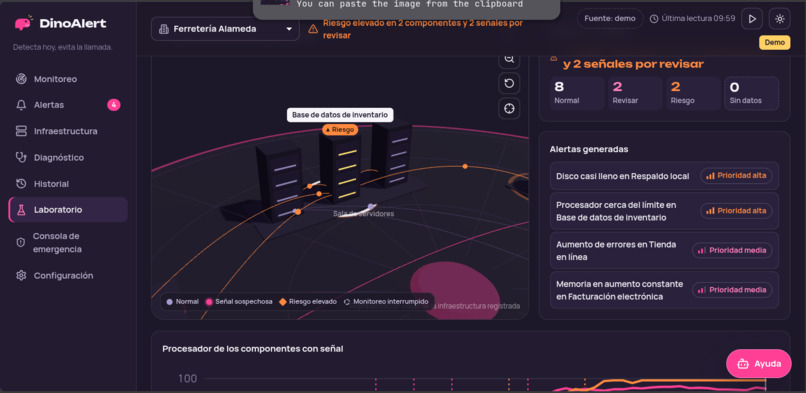Click Prioridad media badge on Memoria alert
Viewport: 806px width, 393px height.
732,290
